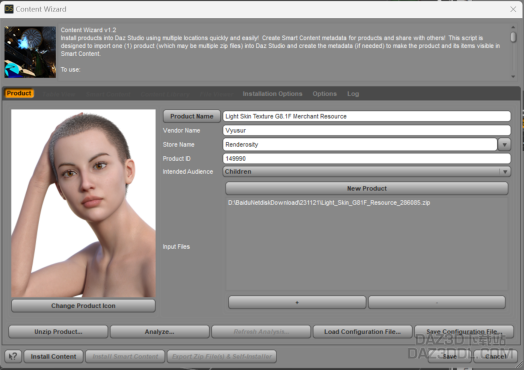Viewport: 524px width, 370px height.
Task: Click Refresh Analysis button
Action: [x=261, y=332]
